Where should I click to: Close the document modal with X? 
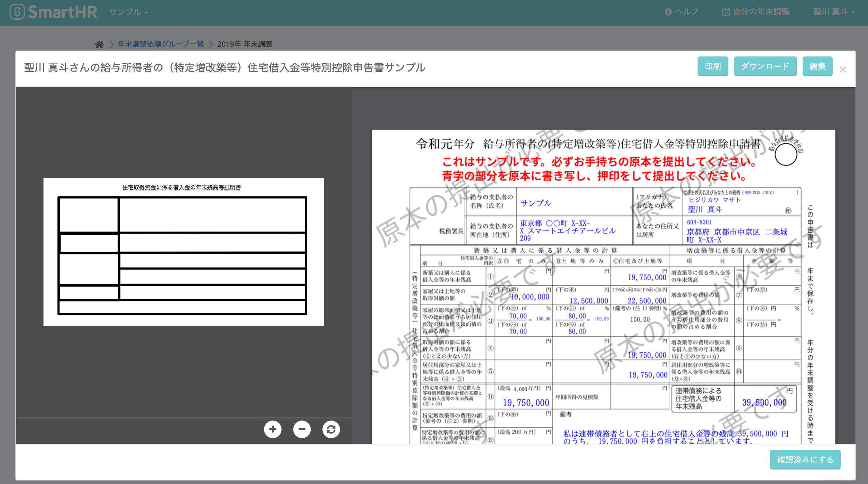click(842, 69)
